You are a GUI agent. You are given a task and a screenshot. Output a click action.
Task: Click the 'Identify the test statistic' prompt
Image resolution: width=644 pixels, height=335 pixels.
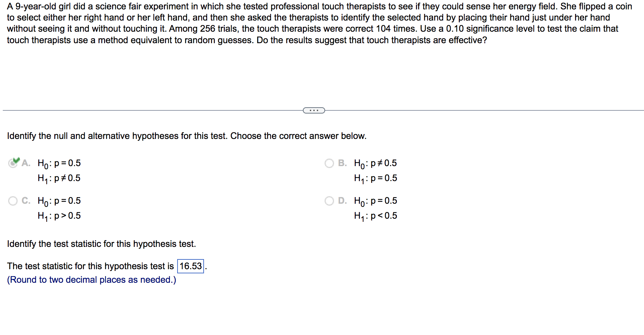(x=101, y=244)
